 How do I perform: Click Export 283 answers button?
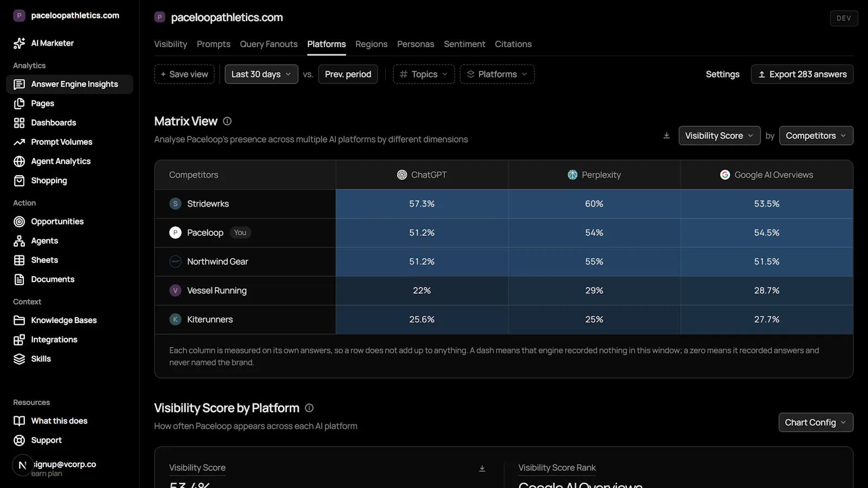pos(802,74)
